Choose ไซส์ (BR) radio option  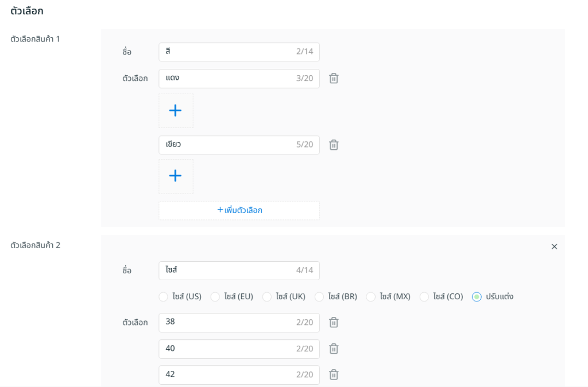[x=319, y=297]
